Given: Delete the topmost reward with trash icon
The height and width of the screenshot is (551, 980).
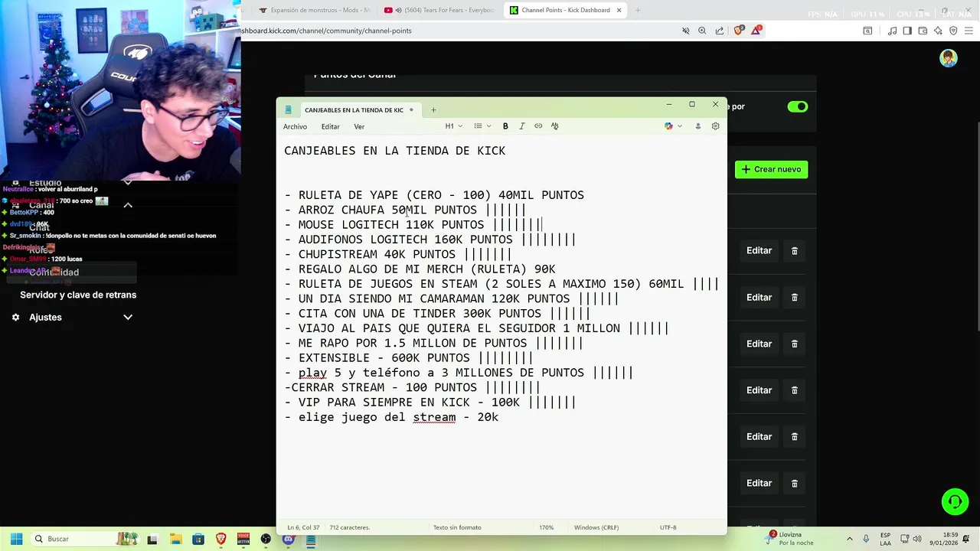Looking at the screenshot, I should tap(794, 250).
